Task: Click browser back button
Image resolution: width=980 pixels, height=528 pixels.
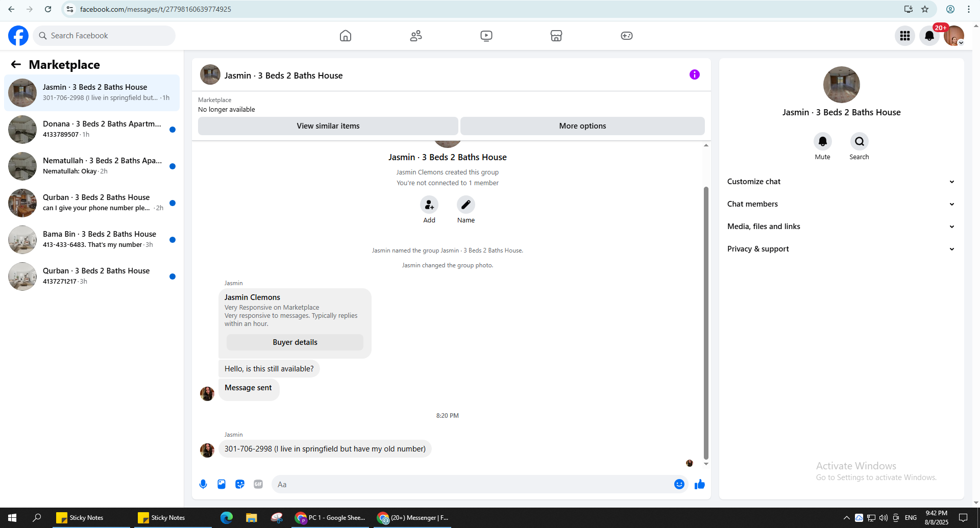Action: (11, 9)
